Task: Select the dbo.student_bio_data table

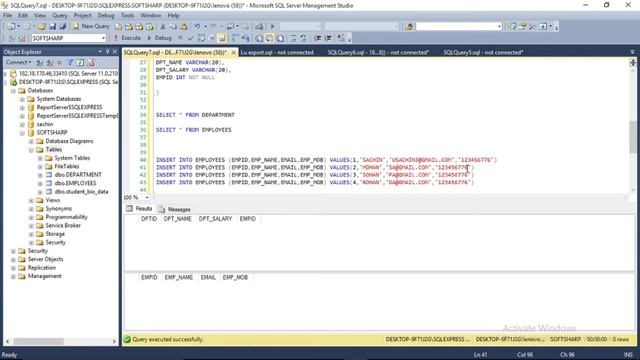Action: pyautogui.click(x=81, y=192)
